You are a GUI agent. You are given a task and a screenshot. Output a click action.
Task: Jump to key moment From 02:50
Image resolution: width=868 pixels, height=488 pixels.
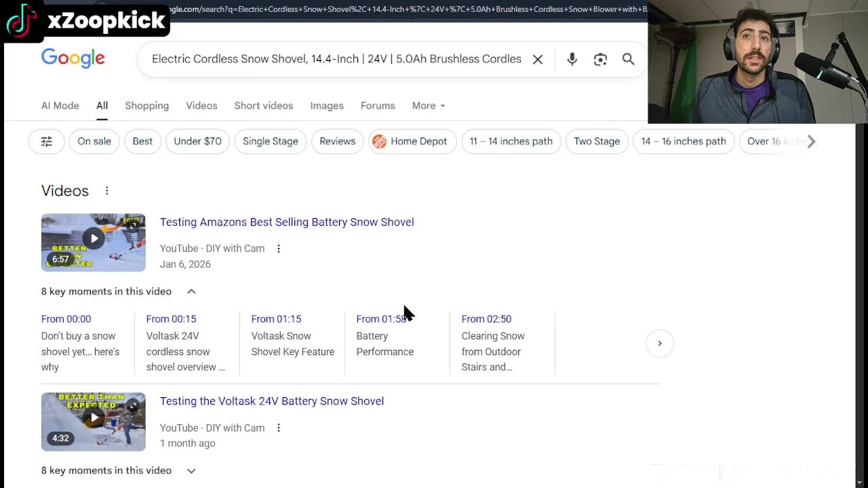pyautogui.click(x=486, y=319)
